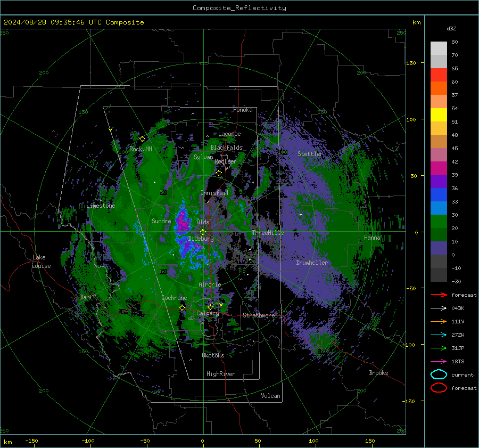This screenshot has height=448, width=479.
Task: Click the RockyMH label
Action: [x=141, y=149]
